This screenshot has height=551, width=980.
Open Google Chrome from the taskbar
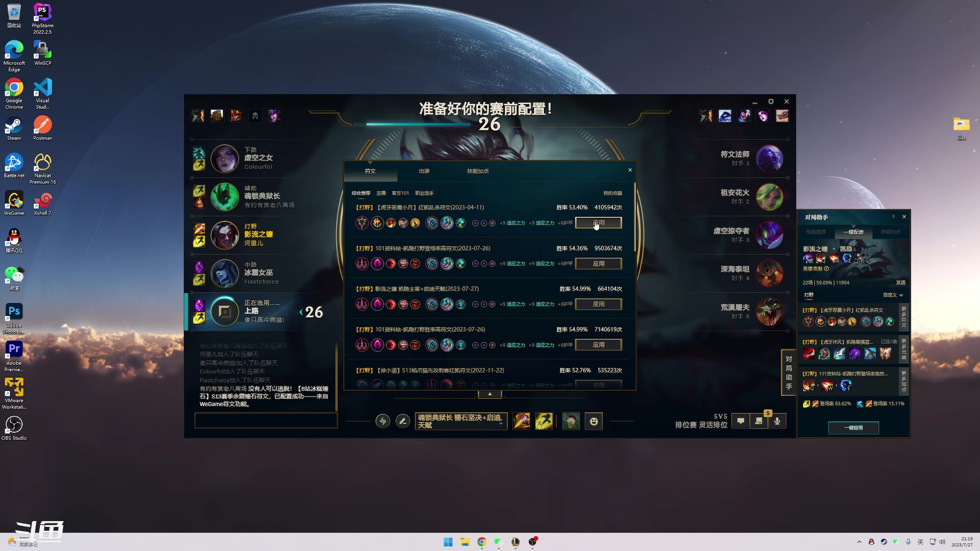click(481, 542)
